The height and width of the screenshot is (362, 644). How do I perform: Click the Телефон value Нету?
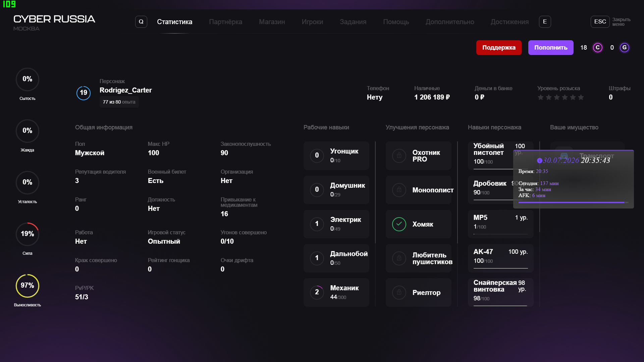[x=375, y=97]
